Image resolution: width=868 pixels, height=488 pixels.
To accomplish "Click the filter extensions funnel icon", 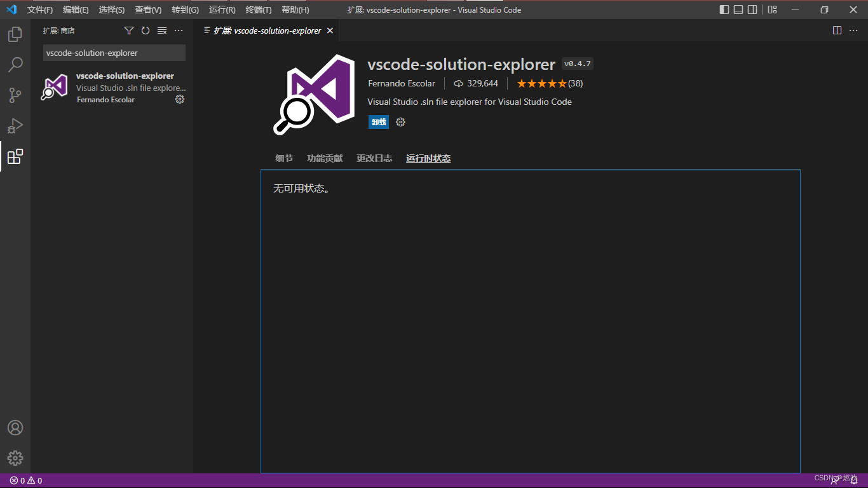I will click(x=129, y=30).
